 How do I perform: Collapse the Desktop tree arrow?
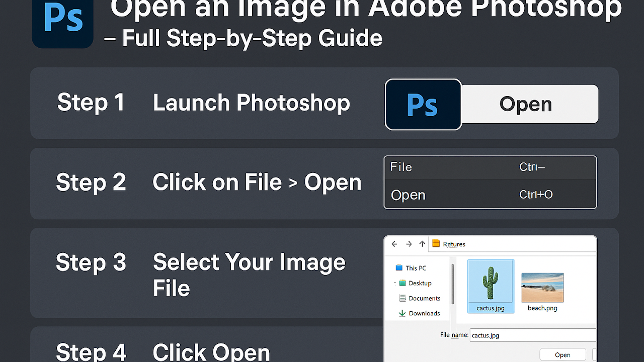coord(395,283)
